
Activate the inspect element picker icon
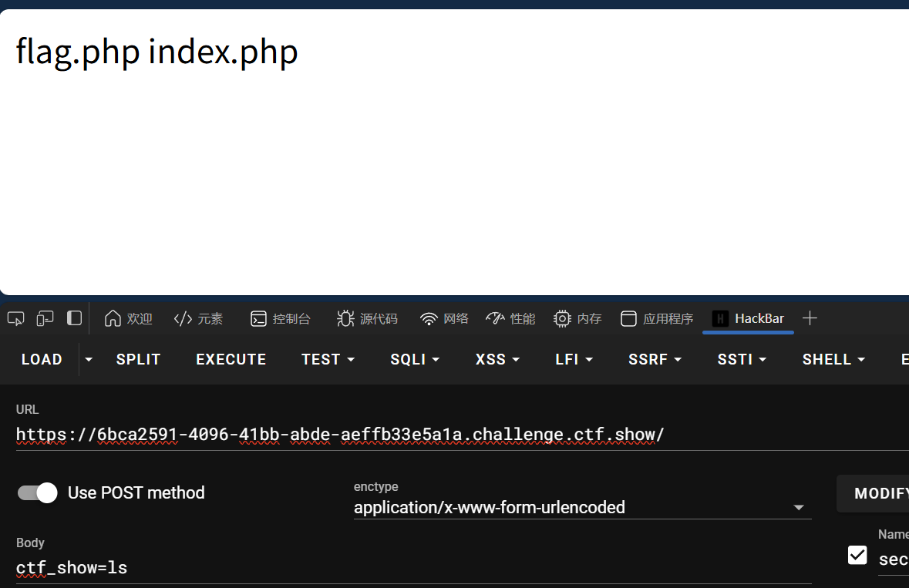[x=15, y=318]
